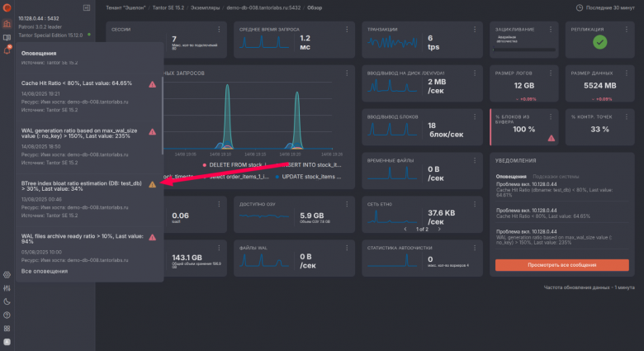Select the Оповещения tab in notifications
This screenshot has height=351, width=644.
click(x=511, y=176)
